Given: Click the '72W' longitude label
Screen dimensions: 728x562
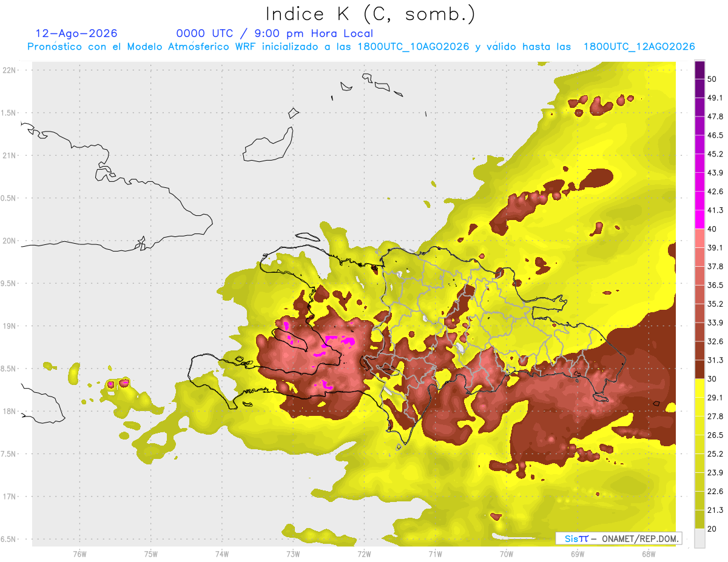Looking at the screenshot, I should click(x=364, y=554).
